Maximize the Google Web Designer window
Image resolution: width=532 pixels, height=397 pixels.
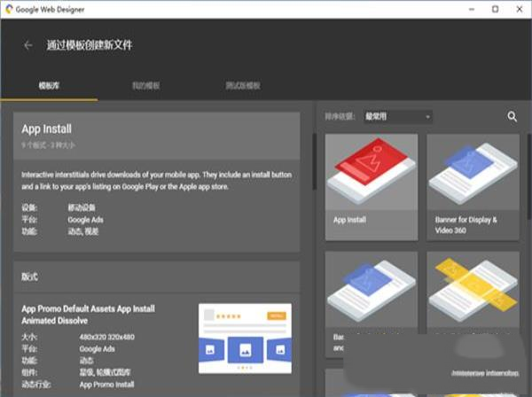[496, 10]
